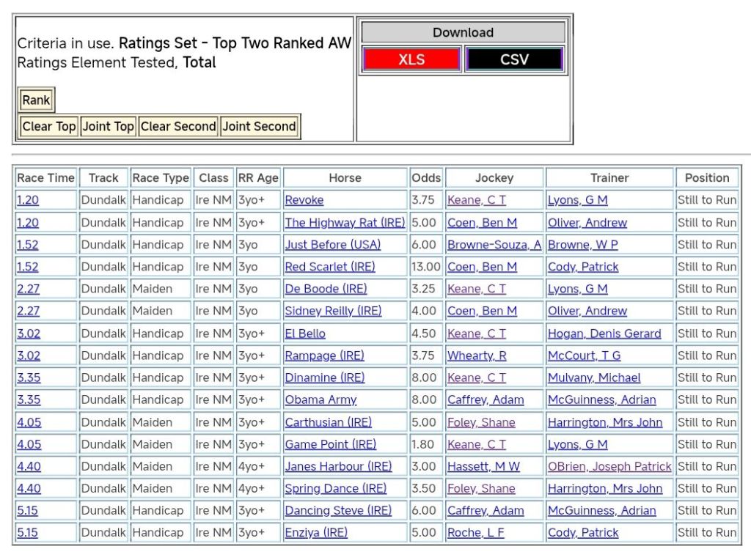This screenshot has width=751, height=560.
Task: Open Game Point (IRE) horse page
Action: 330,444
